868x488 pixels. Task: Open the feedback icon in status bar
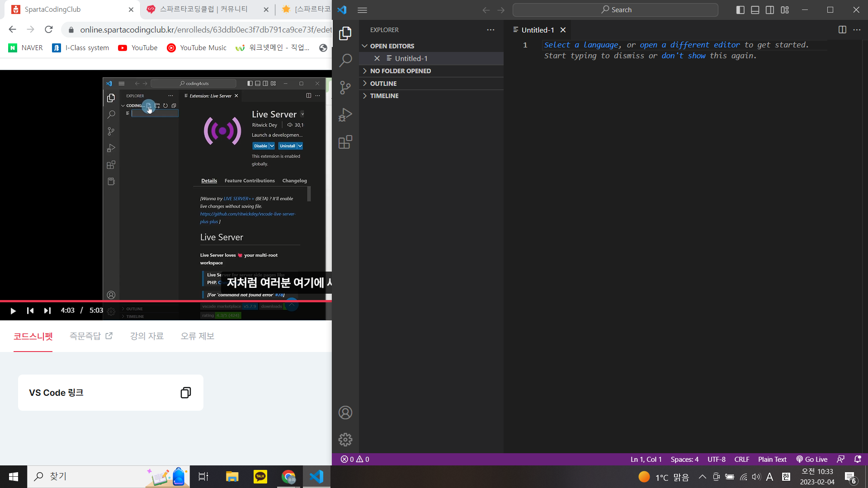(840, 459)
